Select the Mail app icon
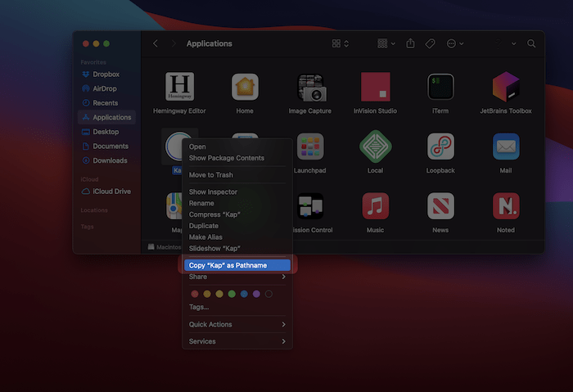This screenshot has height=392, width=573. pos(506,146)
